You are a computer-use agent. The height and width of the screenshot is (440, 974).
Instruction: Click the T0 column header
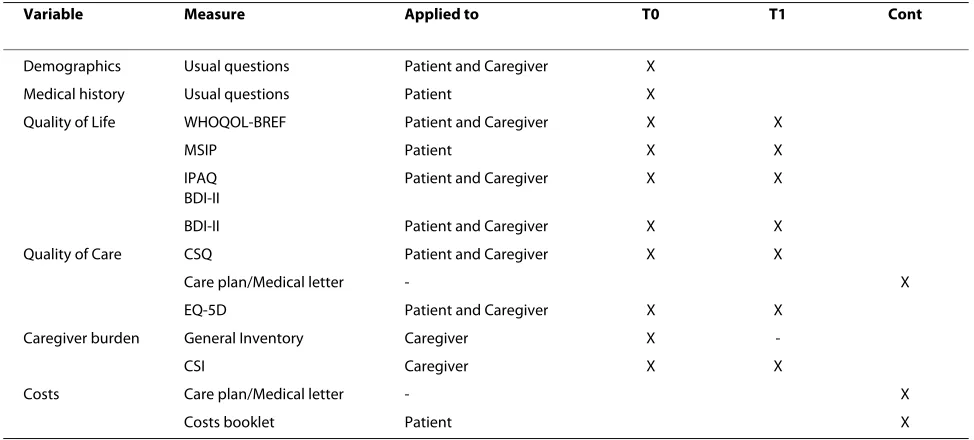[650, 15]
